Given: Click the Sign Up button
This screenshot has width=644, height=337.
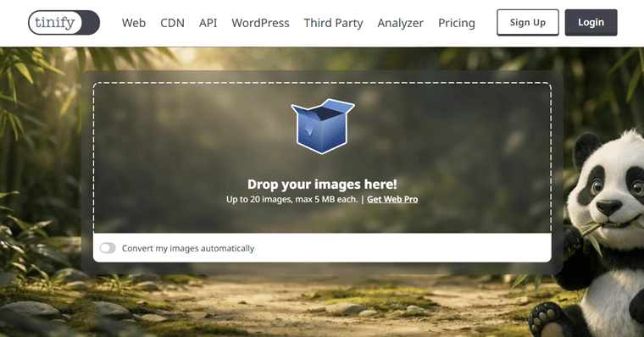Looking at the screenshot, I should pos(528,23).
